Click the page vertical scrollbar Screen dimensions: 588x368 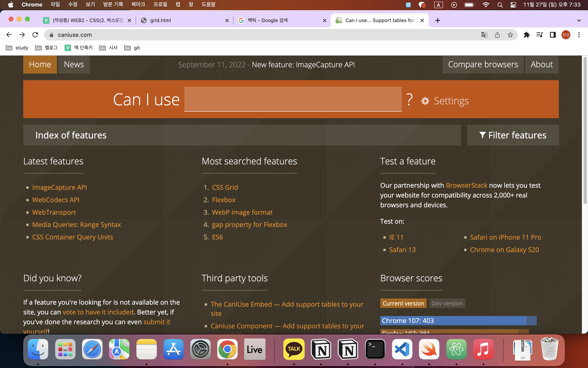coord(585,130)
